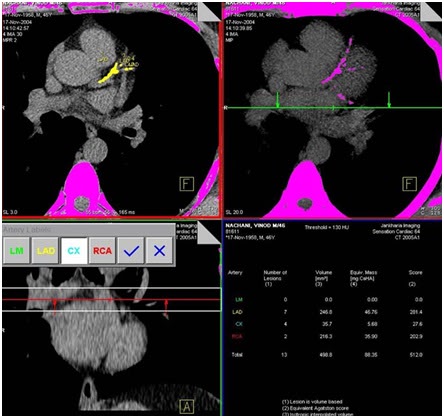Select the left green arrow on reference line
Screen dimensions: 444x418
point(278,100)
